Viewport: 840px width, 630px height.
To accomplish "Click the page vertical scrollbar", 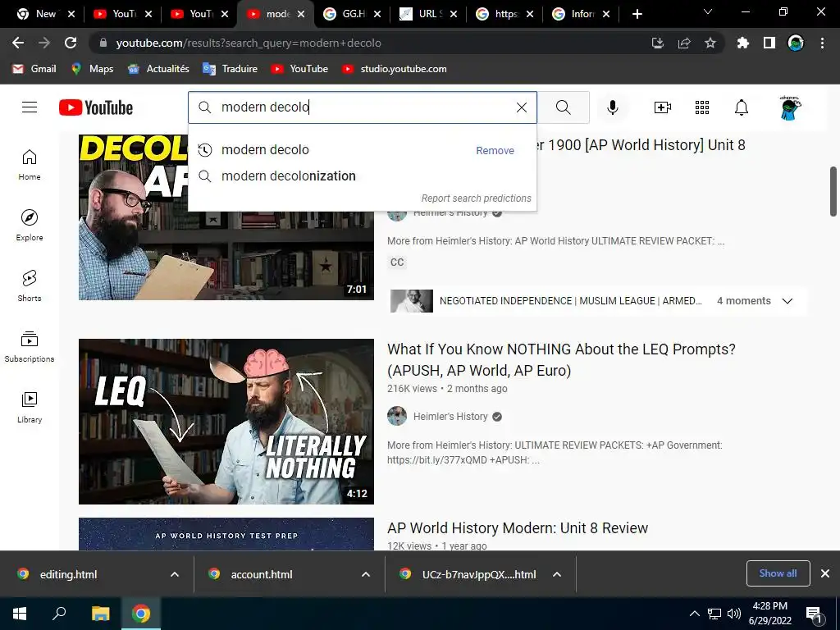I will point(833,192).
